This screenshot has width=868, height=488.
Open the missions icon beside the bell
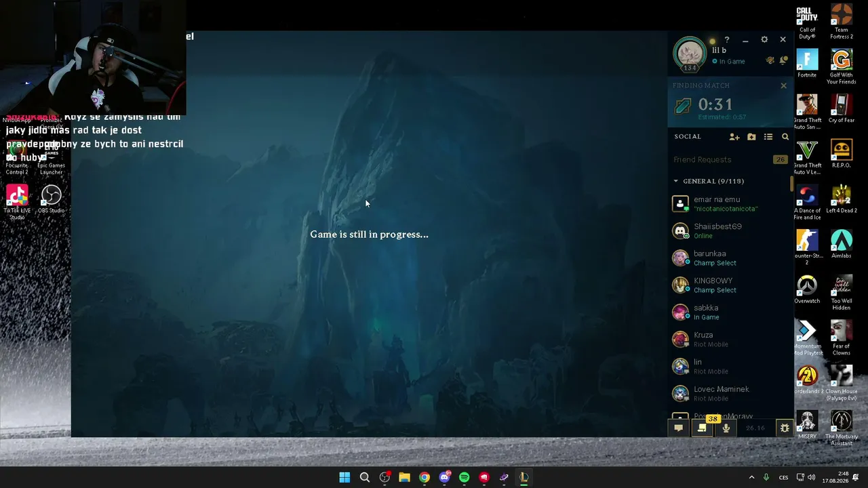(x=770, y=60)
